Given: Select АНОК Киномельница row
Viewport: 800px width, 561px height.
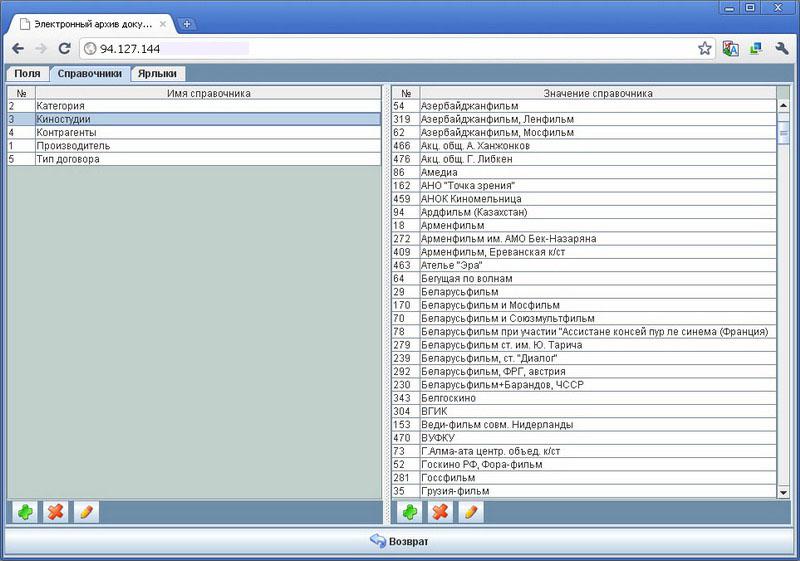Looking at the screenshot, I should pyautogui.click(x=584, y=198).
